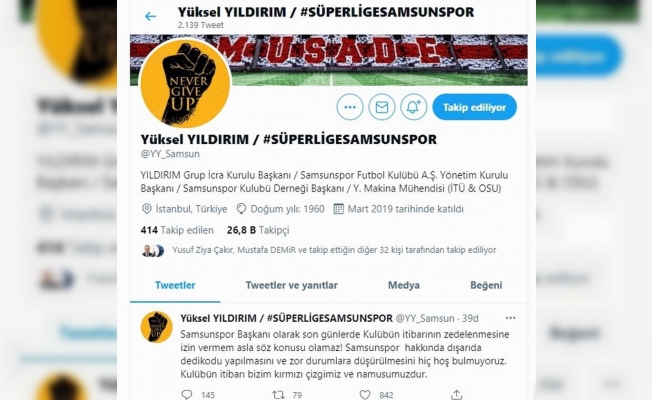Retweet the Samsunspor Başkanı tweet
Image resolution: width=652 pixels, height=400 pixels.
pyautogui.click(x=278, y=394)
